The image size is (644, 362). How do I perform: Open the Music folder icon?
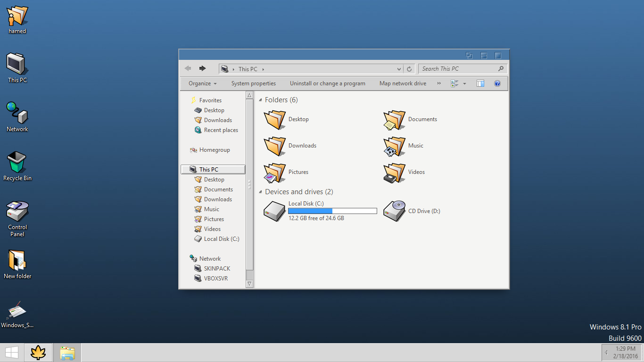[394, 146]
